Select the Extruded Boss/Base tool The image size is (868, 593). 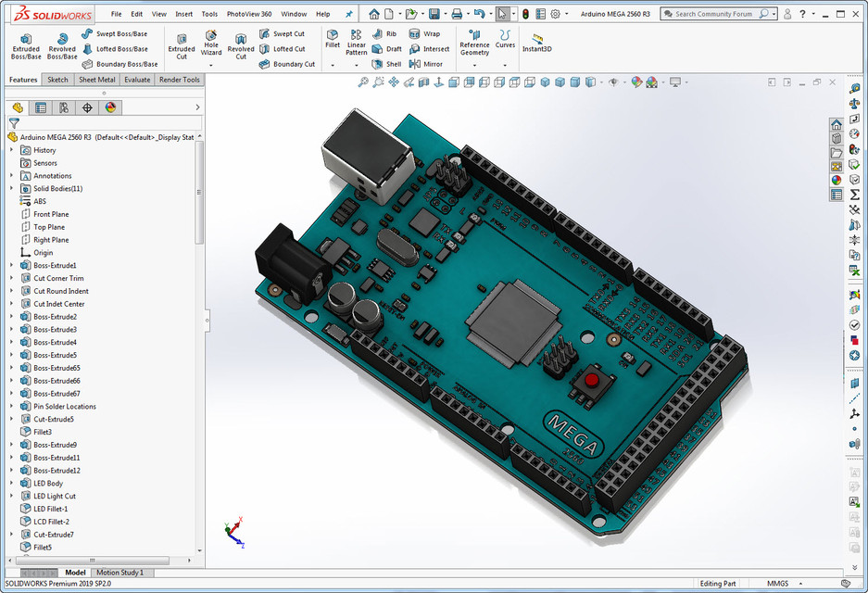pos(26,42)
